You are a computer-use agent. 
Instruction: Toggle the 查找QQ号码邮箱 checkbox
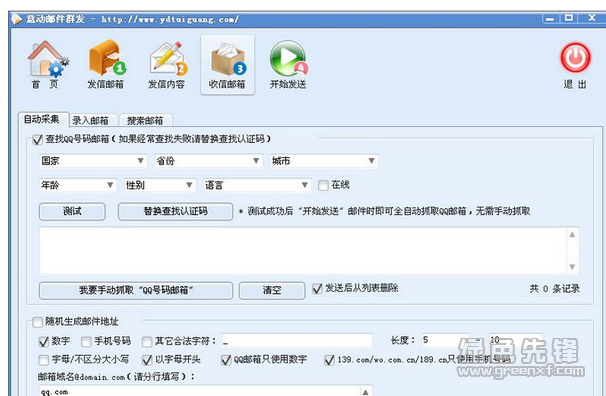(x=37, y=139)
